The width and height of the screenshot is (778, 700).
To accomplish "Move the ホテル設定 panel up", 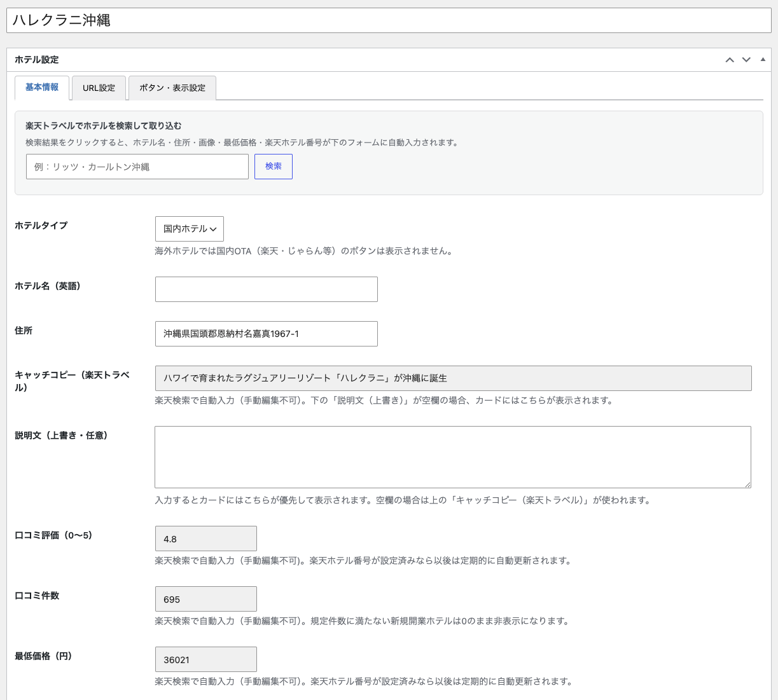I will [x=730, y=60].
